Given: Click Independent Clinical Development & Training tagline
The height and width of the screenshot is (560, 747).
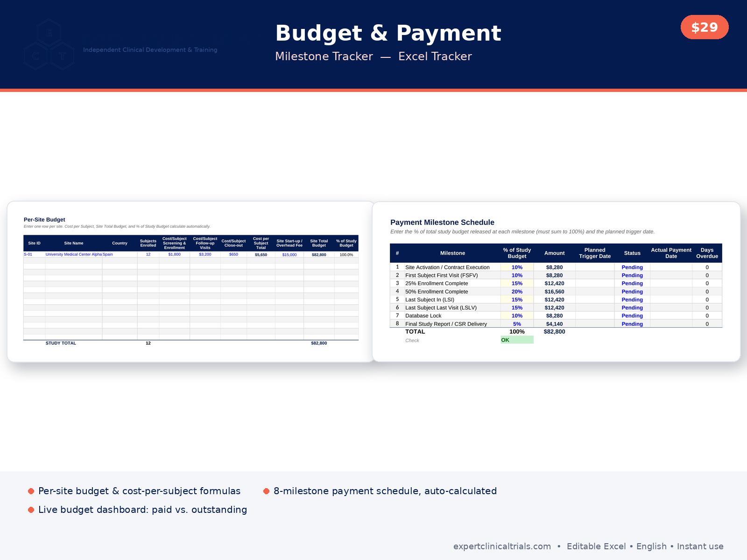Looking at the screenshot, I should (x=150, y=50).
